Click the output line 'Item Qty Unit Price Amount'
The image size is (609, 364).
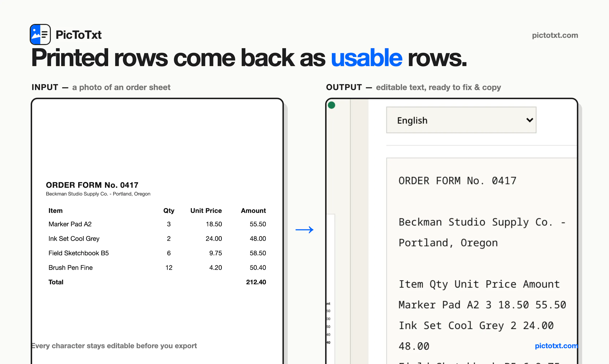click(479, 284)
